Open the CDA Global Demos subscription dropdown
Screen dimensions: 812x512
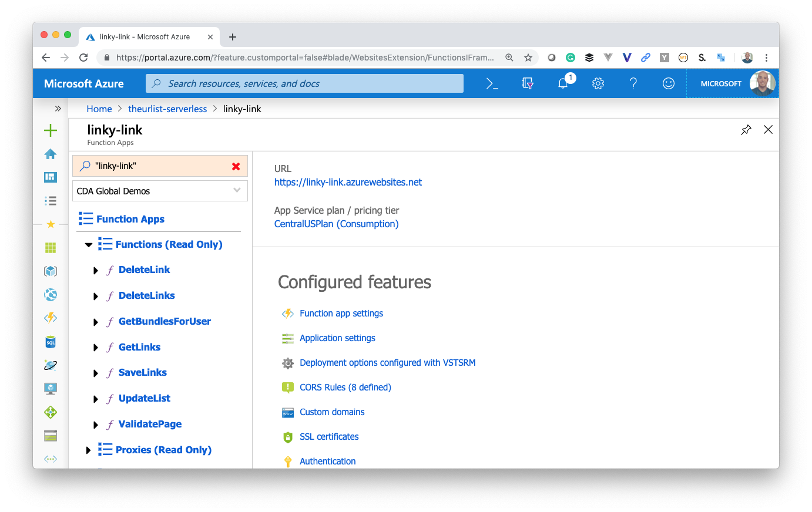[x=160, y=191]
